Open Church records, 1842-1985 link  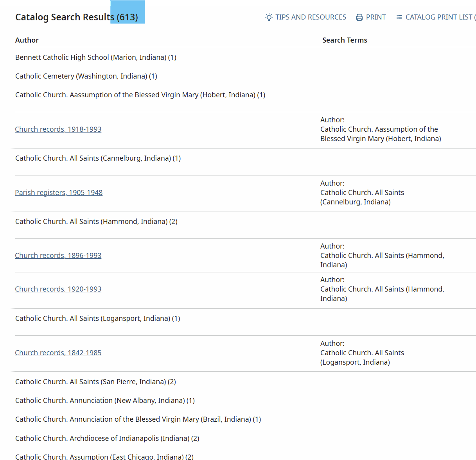pos(58,353)
